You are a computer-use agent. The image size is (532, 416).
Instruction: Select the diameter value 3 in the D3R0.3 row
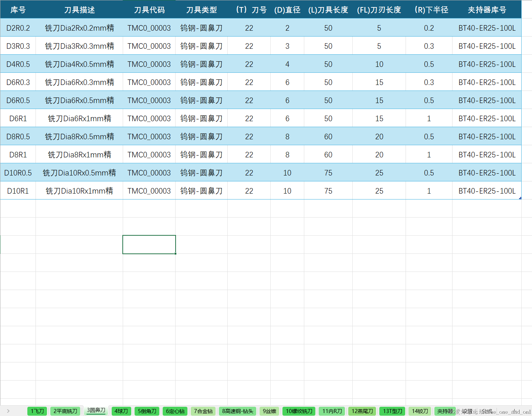click(287, 46)
